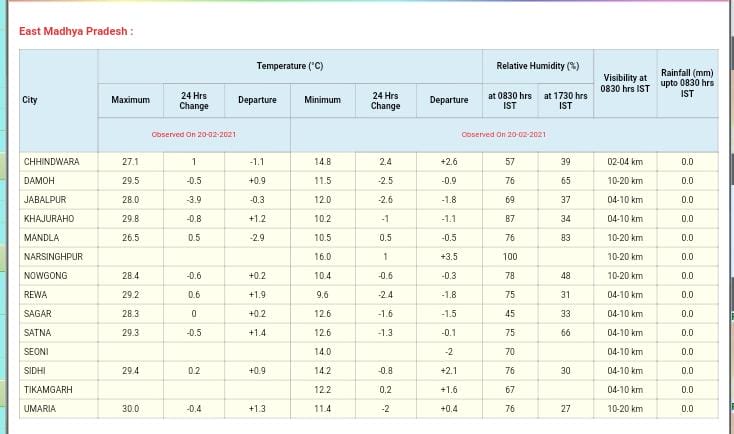Viewport: 734px width, 434px height.
Task: Click the TIKAMGARH city name
Action: 48,390
